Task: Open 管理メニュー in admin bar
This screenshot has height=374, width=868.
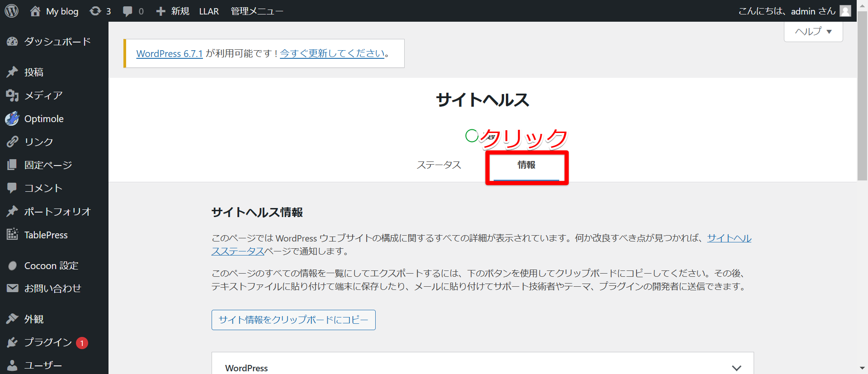Action: (x=257, y=11)
